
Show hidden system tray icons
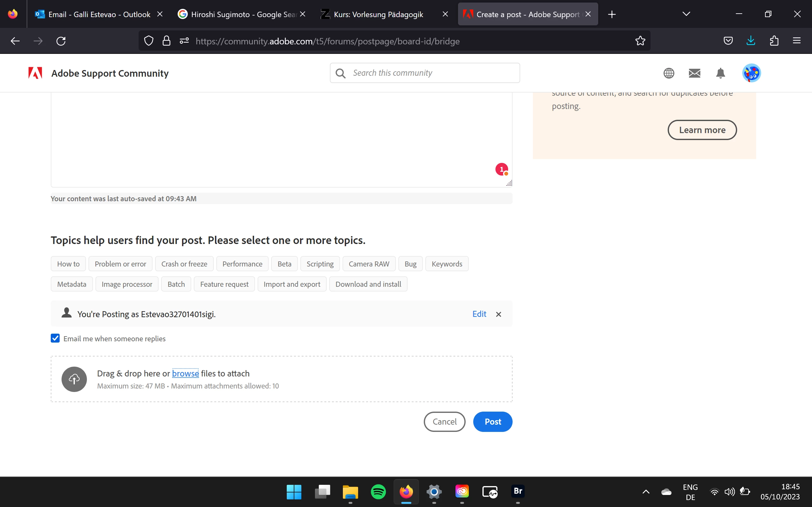click(x=645, y=491)
